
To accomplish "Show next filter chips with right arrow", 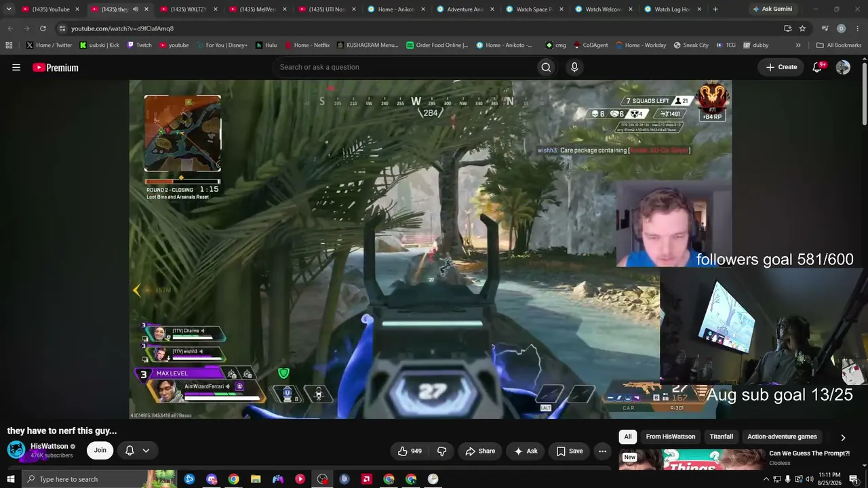I will click(843, 437).
